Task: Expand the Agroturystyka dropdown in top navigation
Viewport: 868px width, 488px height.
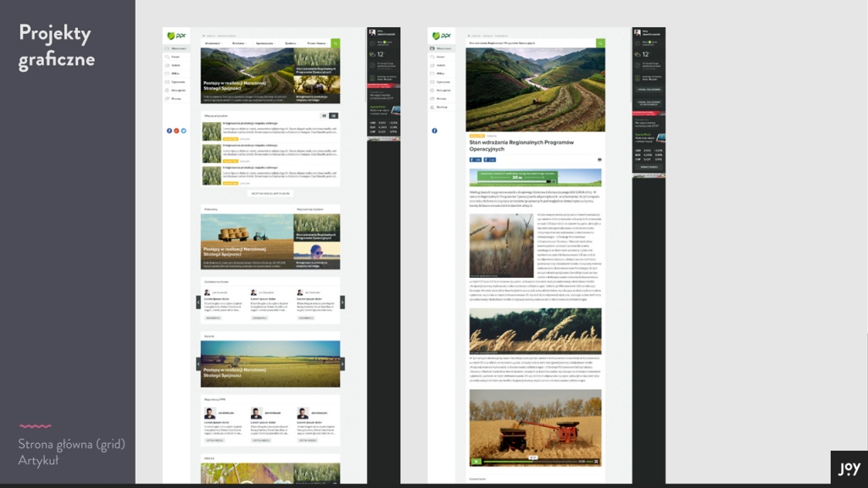Action: pos(264,42)
